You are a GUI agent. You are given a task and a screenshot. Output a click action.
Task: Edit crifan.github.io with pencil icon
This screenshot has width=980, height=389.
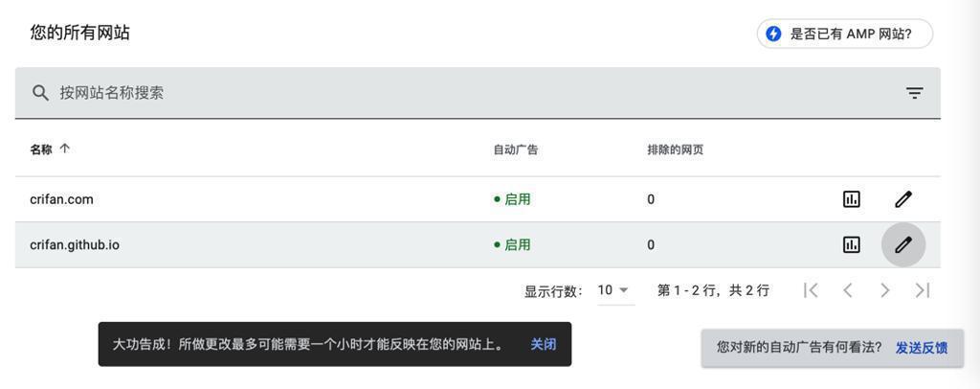point(902,244)
